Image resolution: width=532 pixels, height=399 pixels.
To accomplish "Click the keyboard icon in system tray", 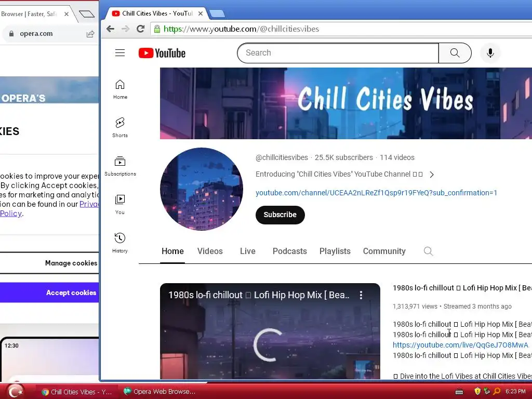I will 459,392.
